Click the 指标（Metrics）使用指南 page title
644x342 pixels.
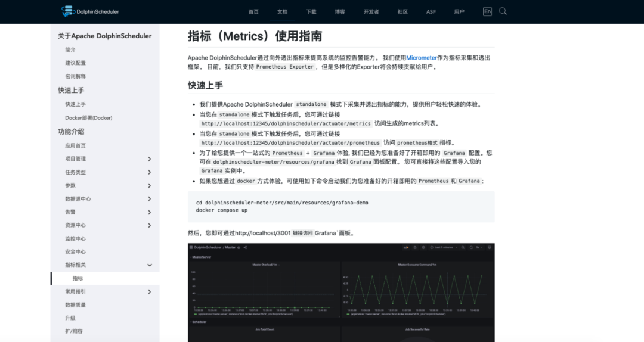[x=255, y=36]
